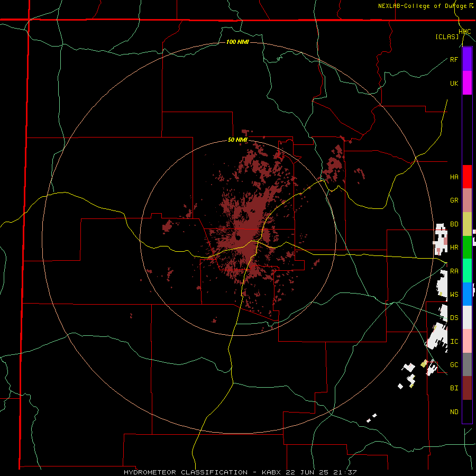Image resolution: width=476 pixels, height=476 pixels.
Task: Select the IC light pink swatch
Action: (467, 341)
